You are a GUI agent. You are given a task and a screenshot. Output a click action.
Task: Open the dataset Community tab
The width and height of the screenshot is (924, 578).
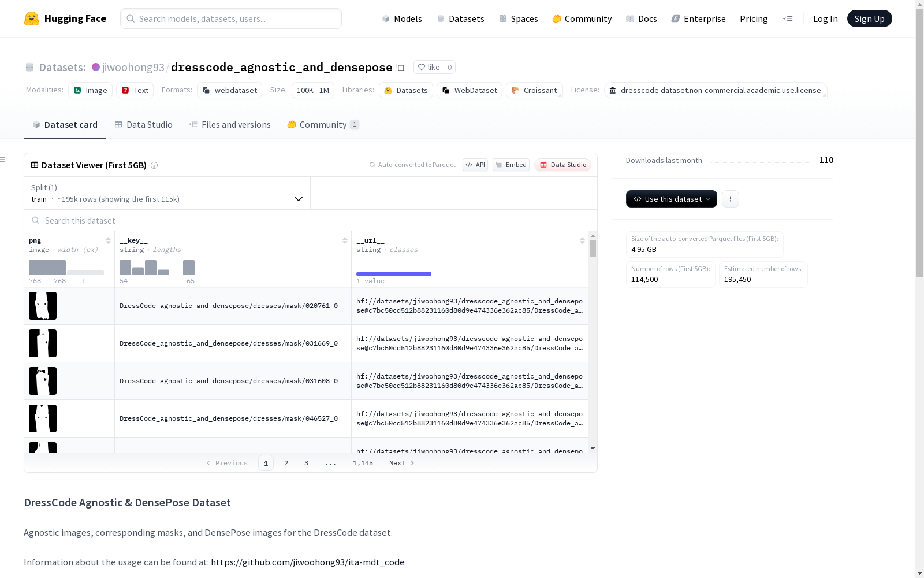(323, 125)
